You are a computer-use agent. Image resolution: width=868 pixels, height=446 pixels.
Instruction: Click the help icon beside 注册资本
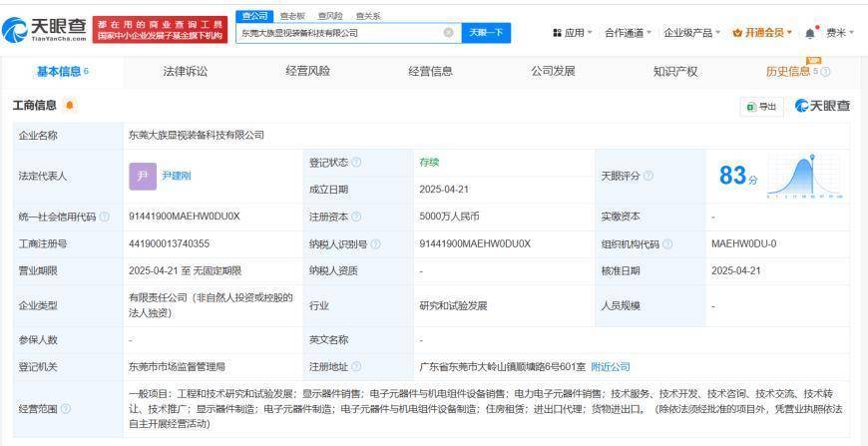point(356,217)
